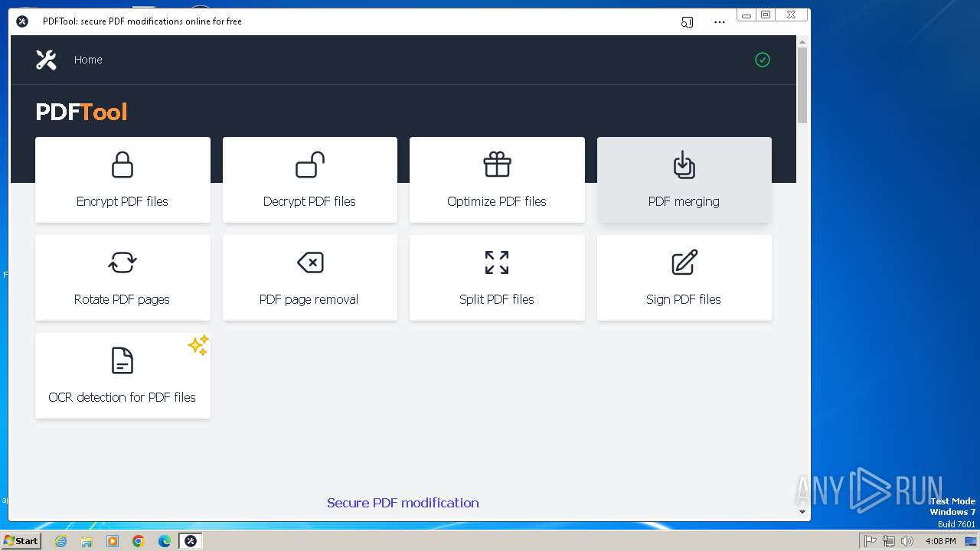Click the Show desktop button
Viewport: 980px width, 551px height.
click(x=971, y=541)
